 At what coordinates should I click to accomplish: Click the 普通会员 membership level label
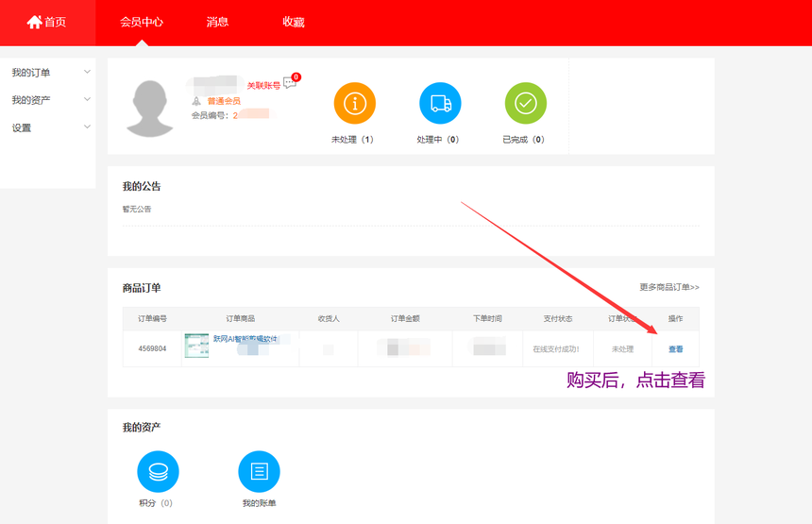click(224, 101)
